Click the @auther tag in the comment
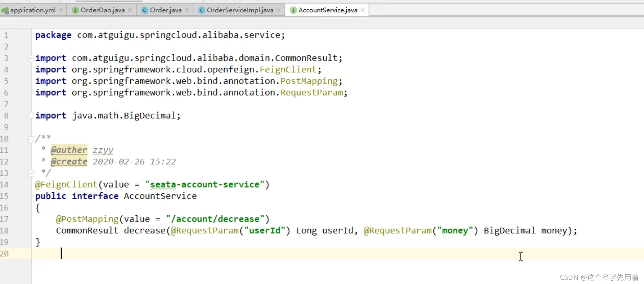The image size is (644, 284). (69, 150)
